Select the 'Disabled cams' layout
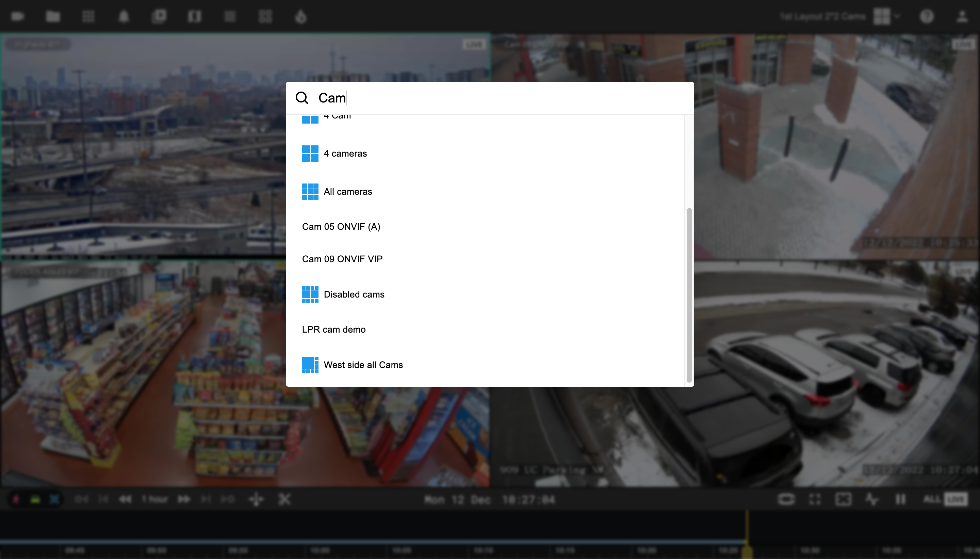The image size is (980, 559). tap(354, 294)
